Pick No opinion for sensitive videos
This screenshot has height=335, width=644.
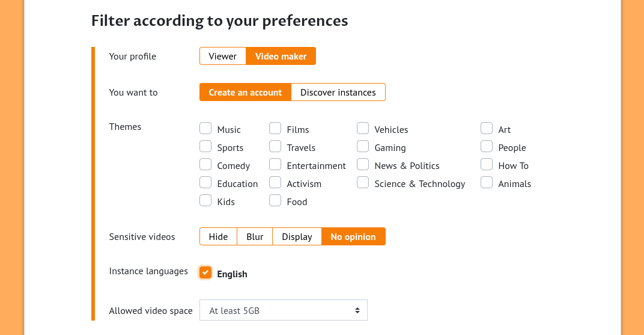click(x=353, y=236)
